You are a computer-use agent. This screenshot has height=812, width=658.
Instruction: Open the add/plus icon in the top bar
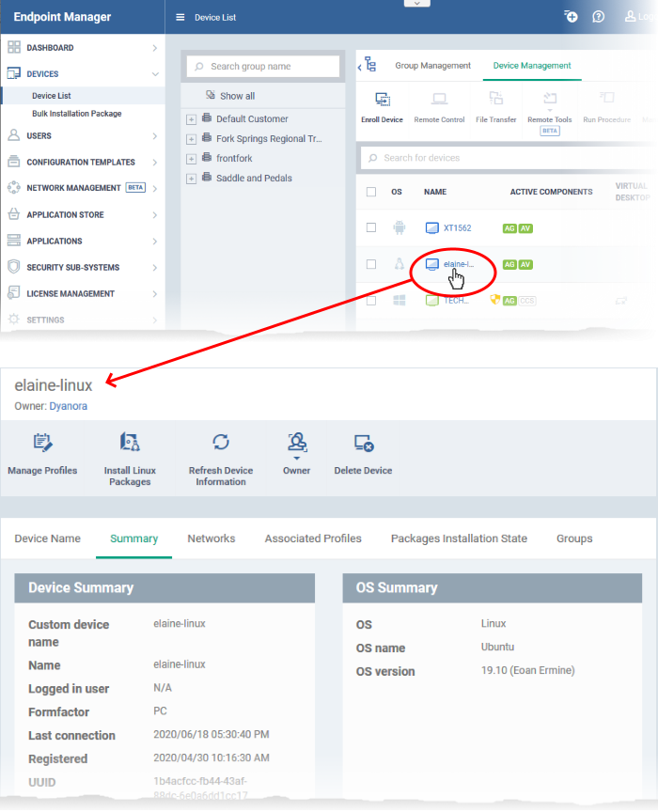(x=571, y=17)
